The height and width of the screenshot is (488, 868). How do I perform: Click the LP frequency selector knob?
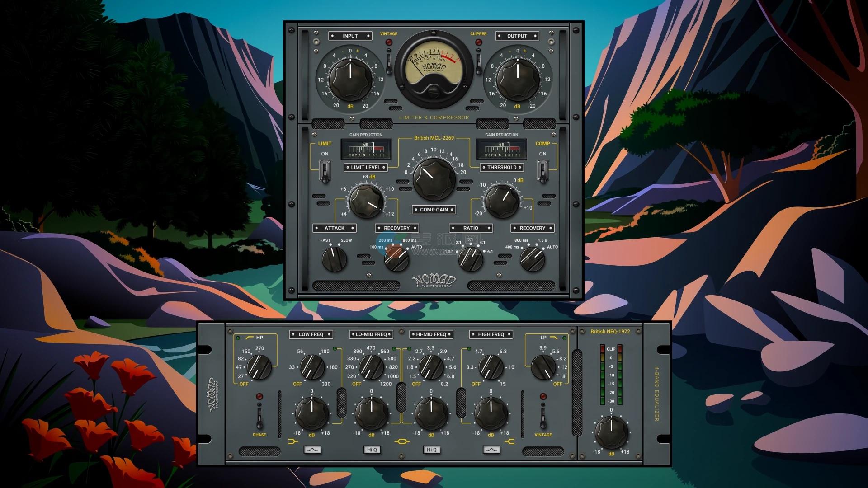[x=543, y=367]
